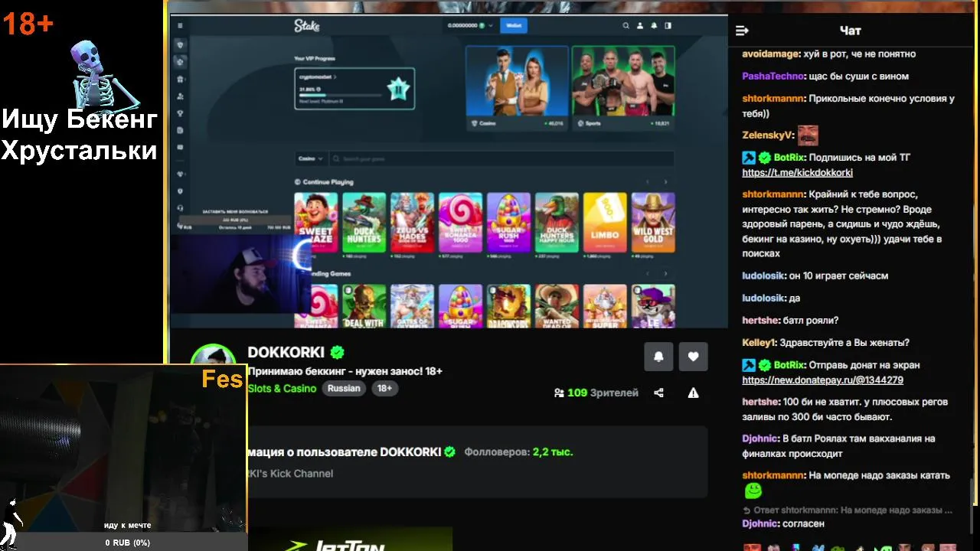Click the reply reference Ответ shtorkmannn
This screenshot has width=980, height=551.
coord(848,510)
